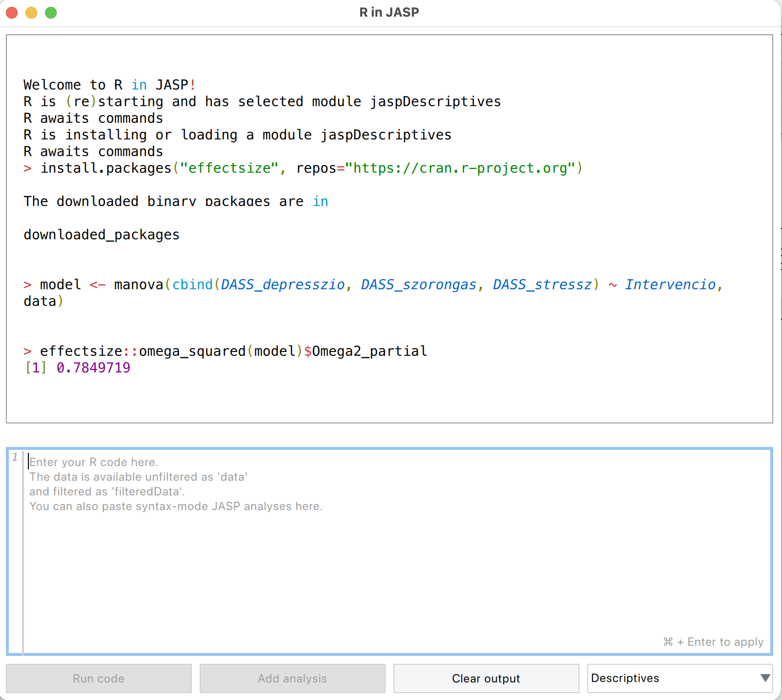This screenshot has width=782, height=700.
Task: Click the word manova in the model command
Action: point(138,284)
